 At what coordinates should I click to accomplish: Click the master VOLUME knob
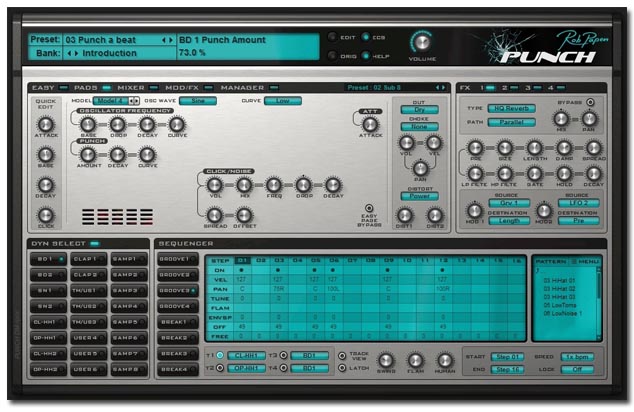tap(422, 42)
